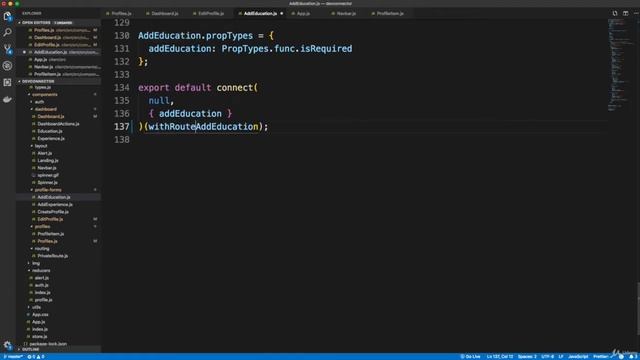Open the Source Control view
Viewport: 640px width, 360px height.
tap(7, 49)
